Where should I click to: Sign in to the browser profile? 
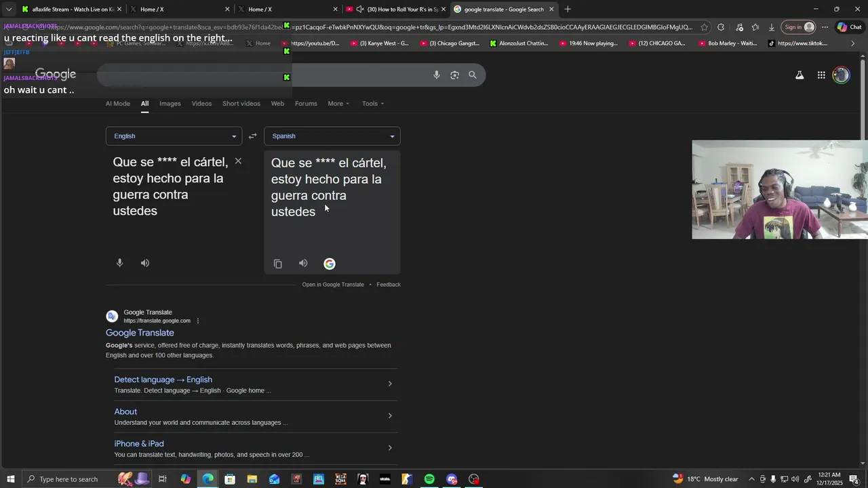pos(798,27)
